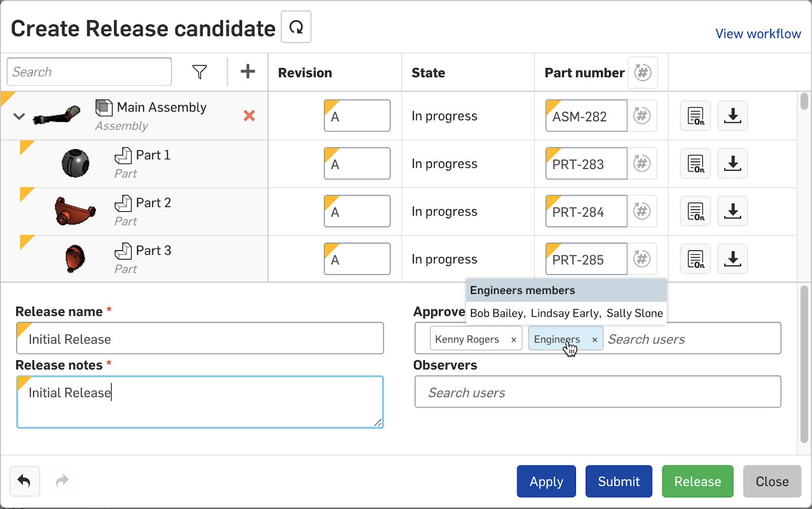
Task: Generate all part numbers from column header
Action: pos(642,73)
